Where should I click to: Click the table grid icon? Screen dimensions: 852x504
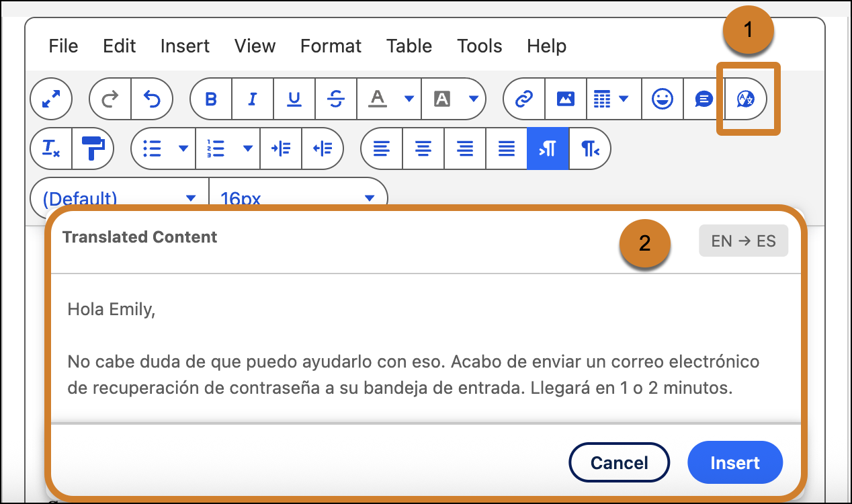pyautogui.click(x=601, y=99)
